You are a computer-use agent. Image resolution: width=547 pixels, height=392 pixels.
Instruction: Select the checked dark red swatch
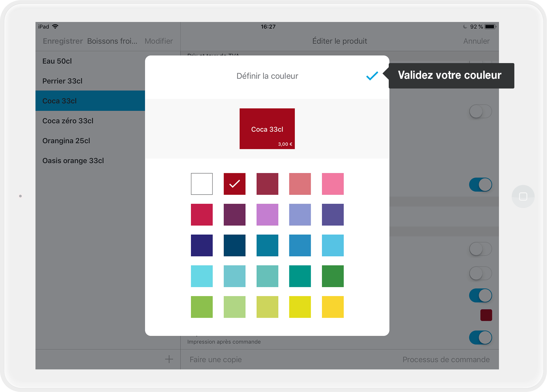pos(235,184)
